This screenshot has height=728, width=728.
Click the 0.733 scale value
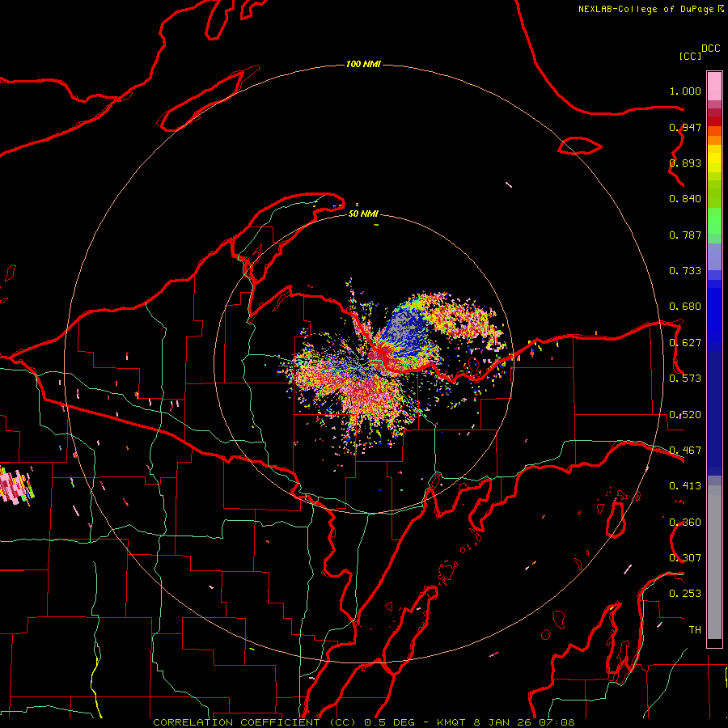pyautogui.click(x=685, y=271)
